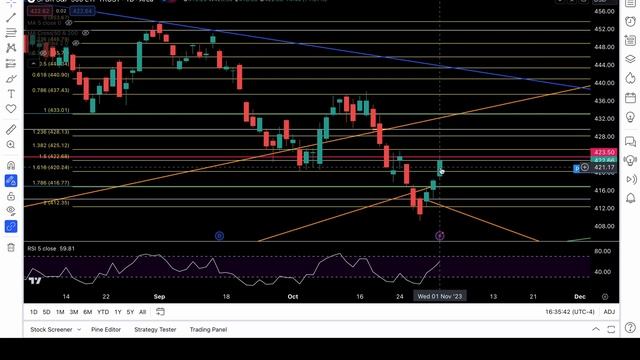The width and height of the screenshot is (640, 360).
Task: Expand the bottom panel with chevron up
Action: click(596, 329)
